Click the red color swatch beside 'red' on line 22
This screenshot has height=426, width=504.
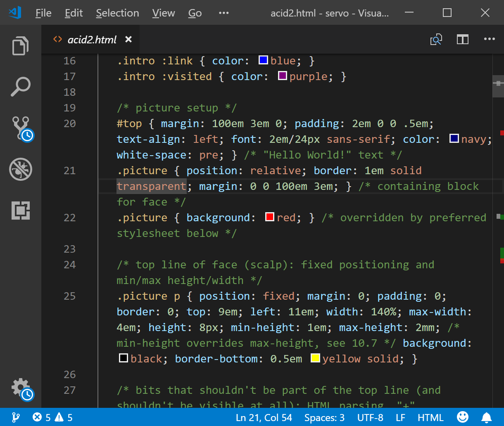pos(270,216)
